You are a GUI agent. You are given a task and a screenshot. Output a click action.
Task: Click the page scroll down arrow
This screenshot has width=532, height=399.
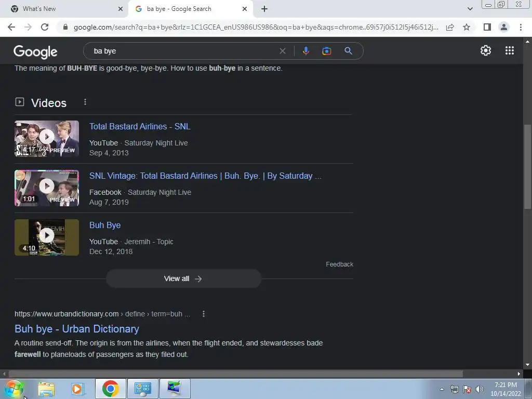527,365
